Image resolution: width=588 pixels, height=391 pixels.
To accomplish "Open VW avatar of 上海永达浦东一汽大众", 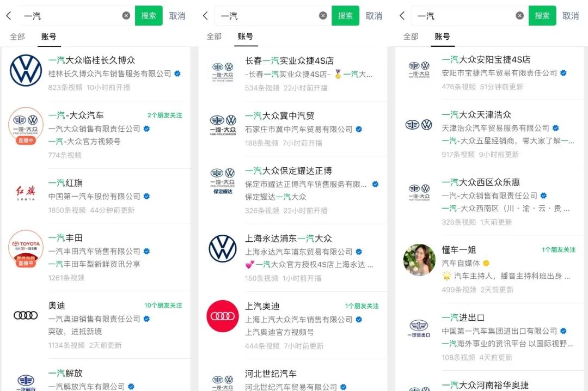I will point(223,248).
